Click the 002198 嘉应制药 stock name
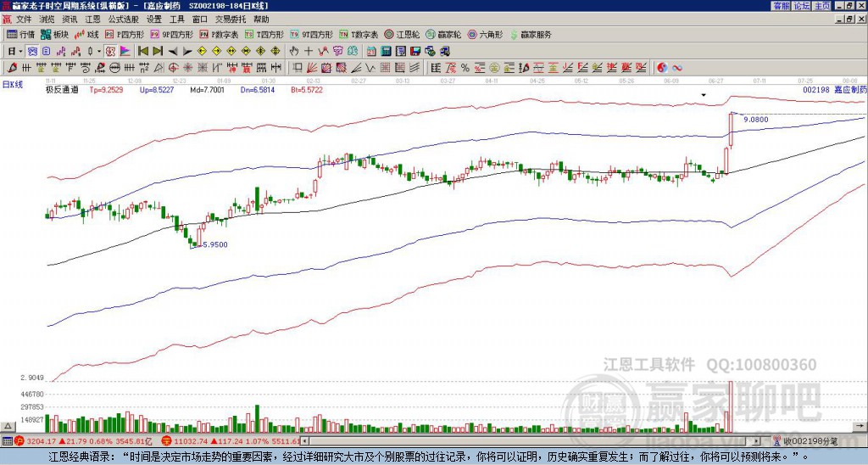This screenshot has width=868, height=465. (834, 89)
